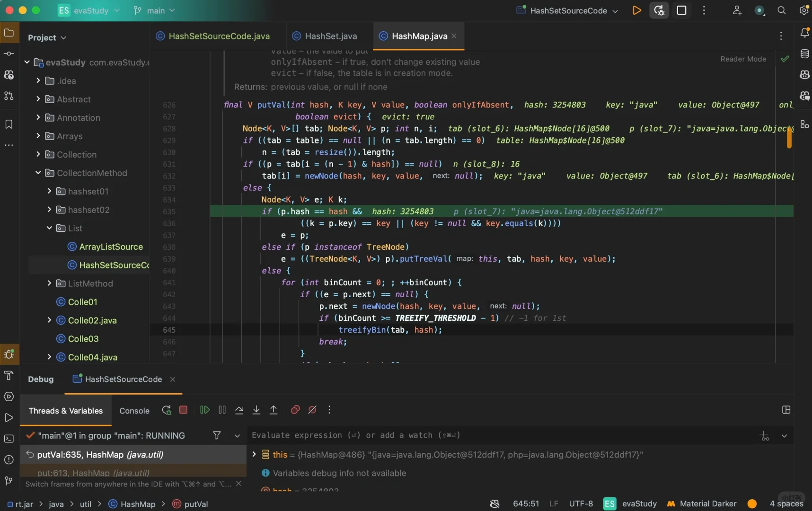The width and height of the screenshot is (812, 511).
Task: Open IDE settings gear
Action: [x=804, y=10]
